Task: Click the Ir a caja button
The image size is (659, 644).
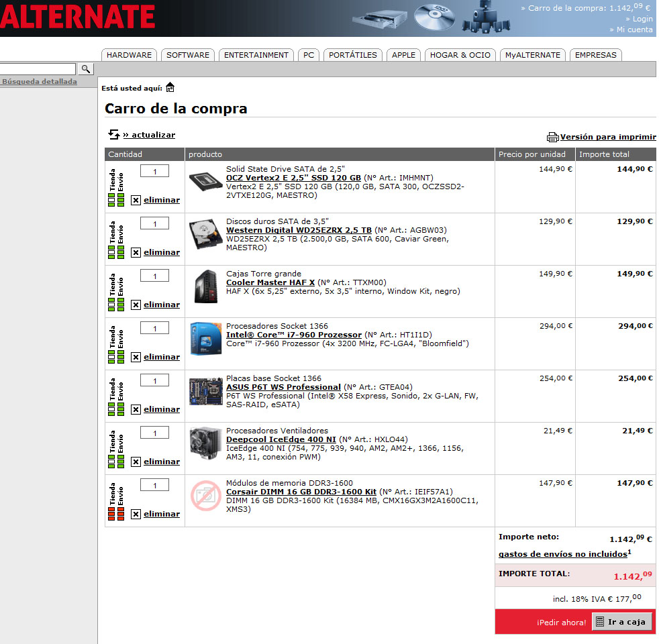Action: (x=622, y=622)
